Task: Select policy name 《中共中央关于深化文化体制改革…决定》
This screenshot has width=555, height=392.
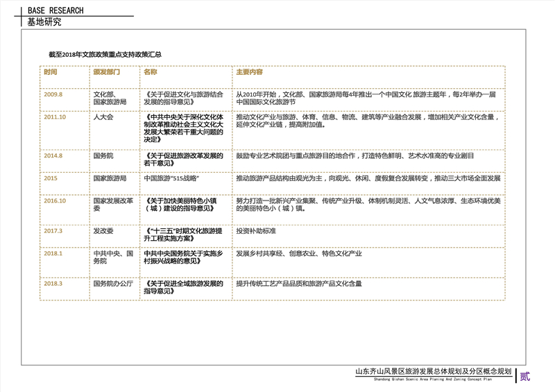Action: tap(184, 128)
